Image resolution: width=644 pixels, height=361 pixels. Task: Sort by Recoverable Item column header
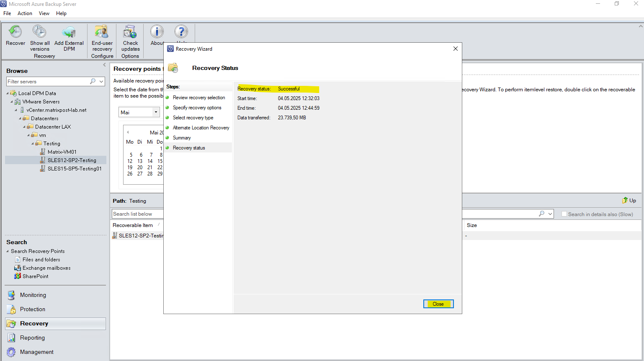tap(133, 225)
